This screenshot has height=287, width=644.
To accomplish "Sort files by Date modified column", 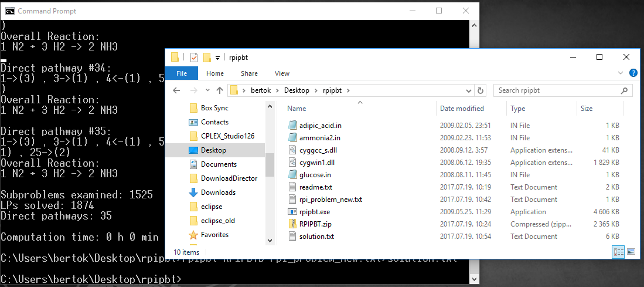I will (x=462, y=109).
